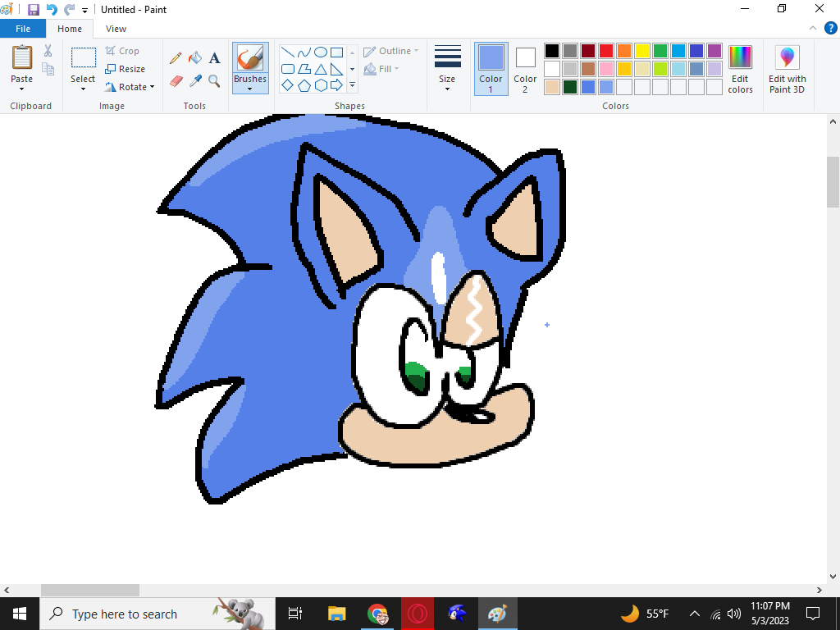Click the Undo arrow in title bar
Image resolution: width=840 pixels, height=630 pixels.
52,10
